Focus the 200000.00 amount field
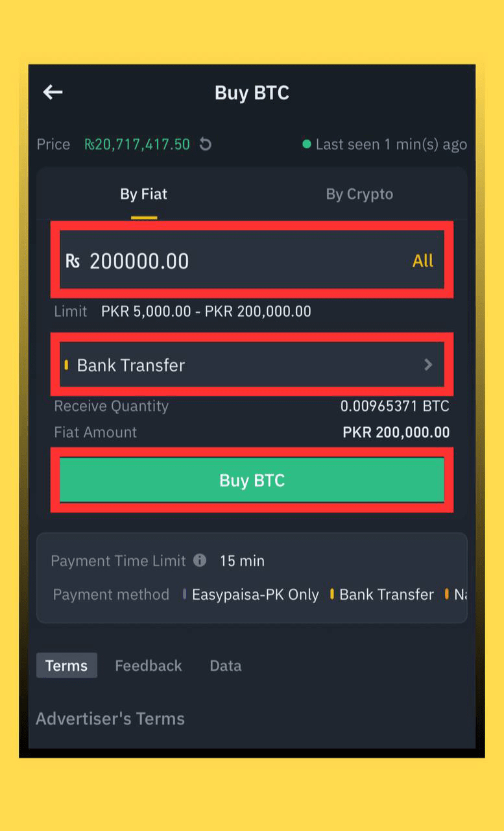Screen dimensions: 504x831 (x=252, y=261)
